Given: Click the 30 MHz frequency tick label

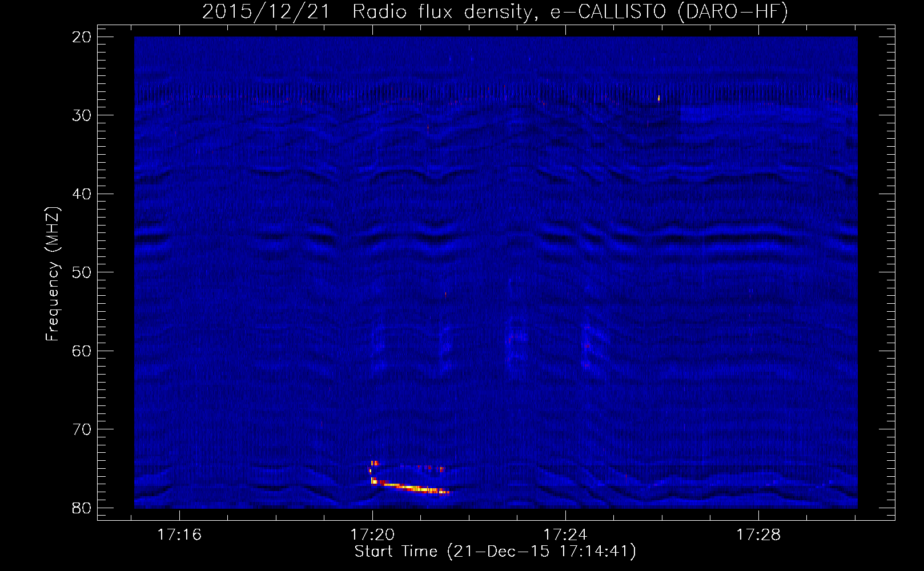Looking at the screenshot, I should click(x=82, y=115).
